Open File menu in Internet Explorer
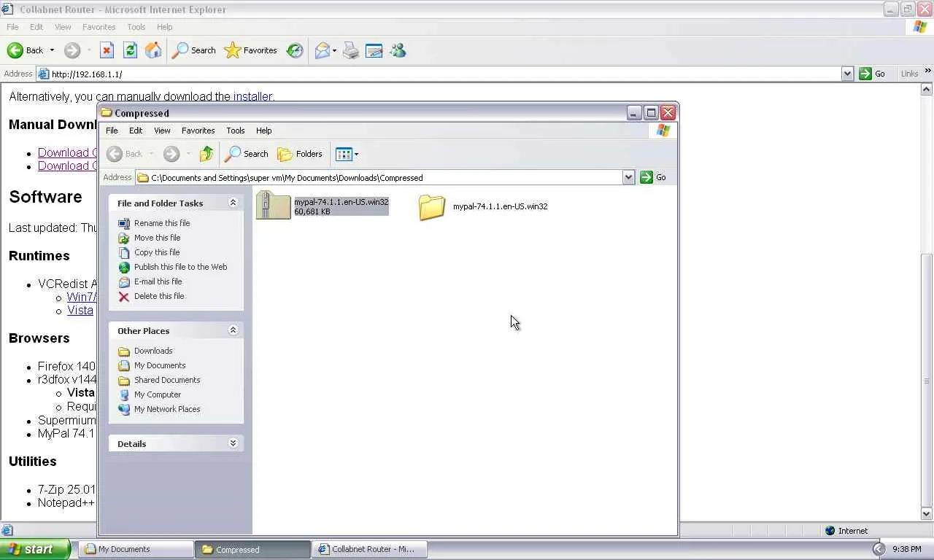The width and height of the screenshot is (934, 560). point(12,27)
